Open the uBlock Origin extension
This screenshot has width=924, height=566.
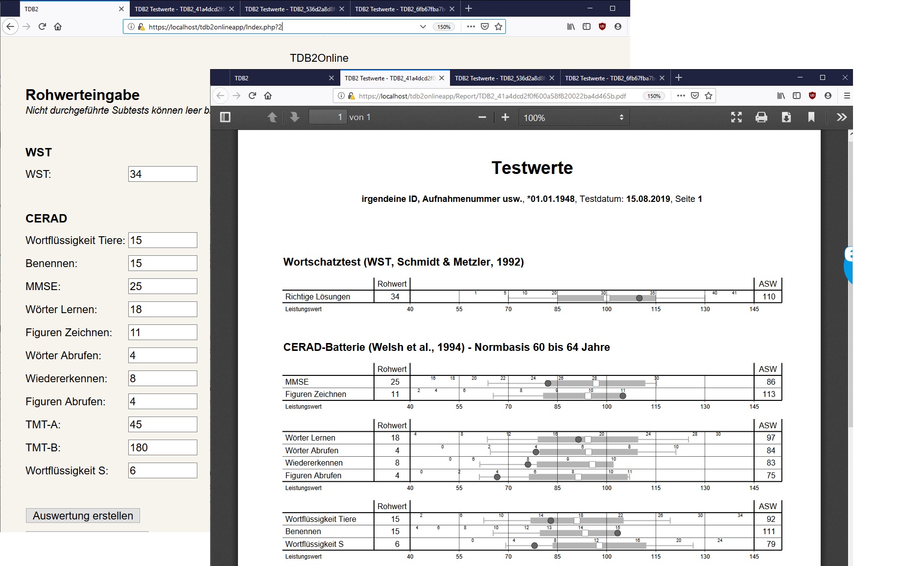(812, 96)
